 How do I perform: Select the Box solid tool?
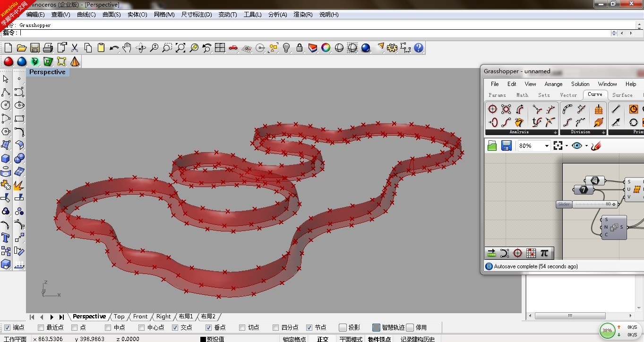pos(6,158)
